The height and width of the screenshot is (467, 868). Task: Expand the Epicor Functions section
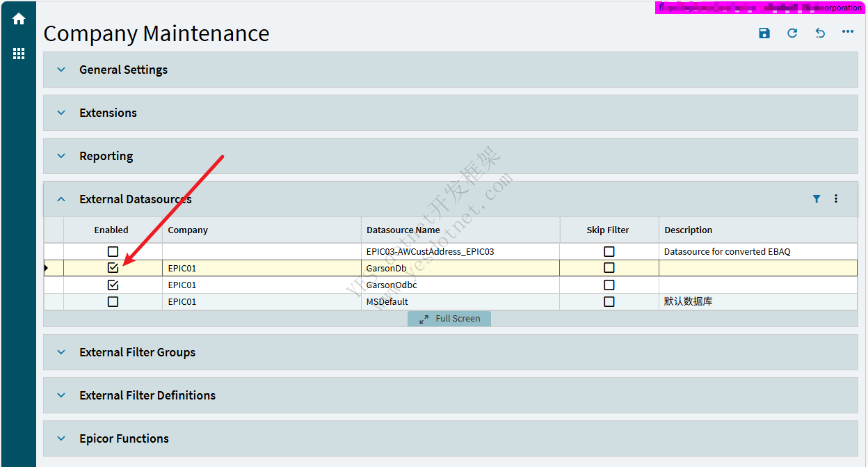click(61, 438)
